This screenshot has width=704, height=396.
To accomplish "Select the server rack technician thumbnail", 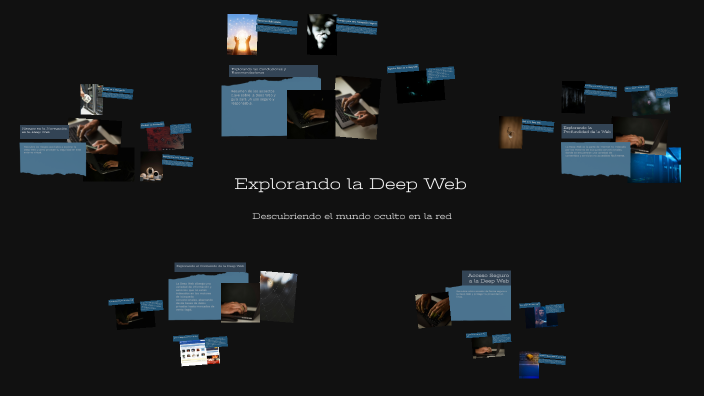I will point(92,99).
